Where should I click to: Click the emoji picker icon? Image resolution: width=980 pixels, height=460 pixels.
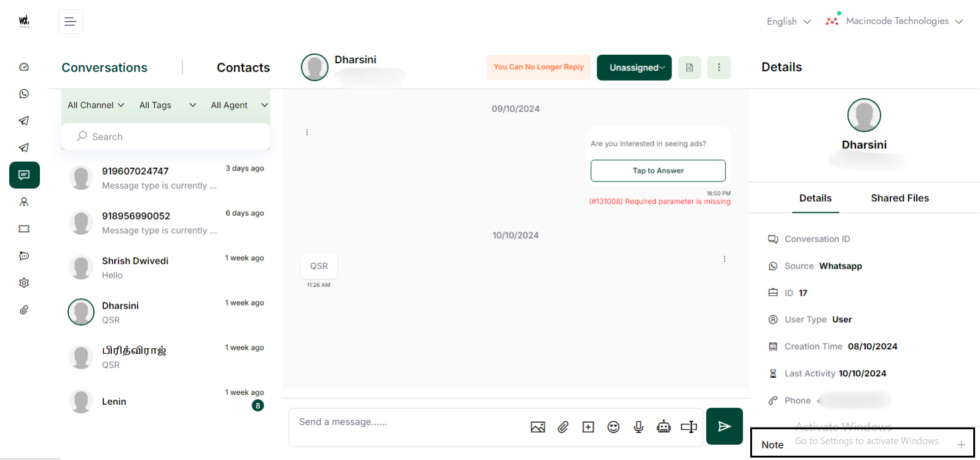pyautogui.click(x=613, y=427)
